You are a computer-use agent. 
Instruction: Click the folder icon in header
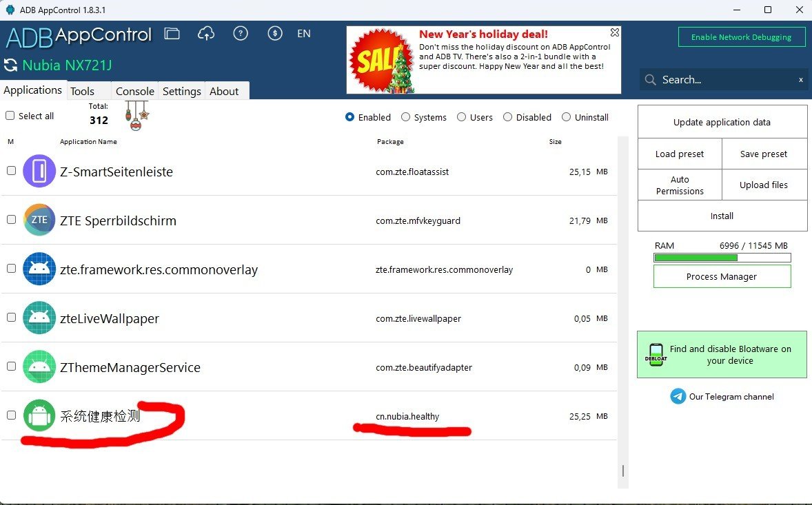tap(172, 34)
